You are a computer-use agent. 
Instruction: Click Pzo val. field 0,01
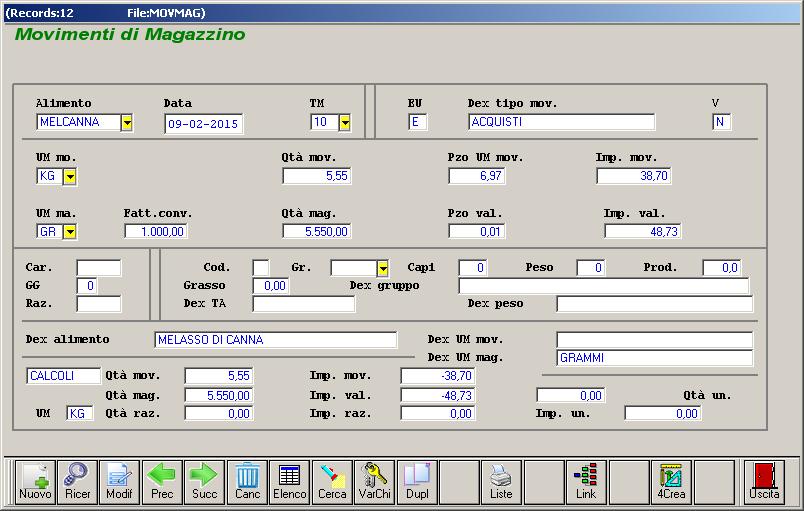pos(477,232)
